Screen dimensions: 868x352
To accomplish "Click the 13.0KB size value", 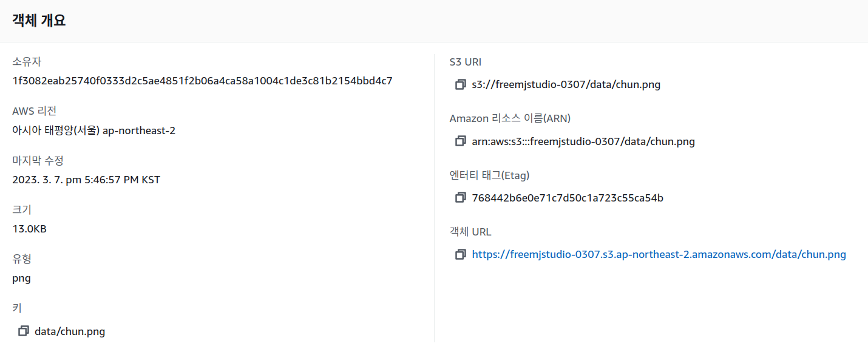I will tap(29, 229).
